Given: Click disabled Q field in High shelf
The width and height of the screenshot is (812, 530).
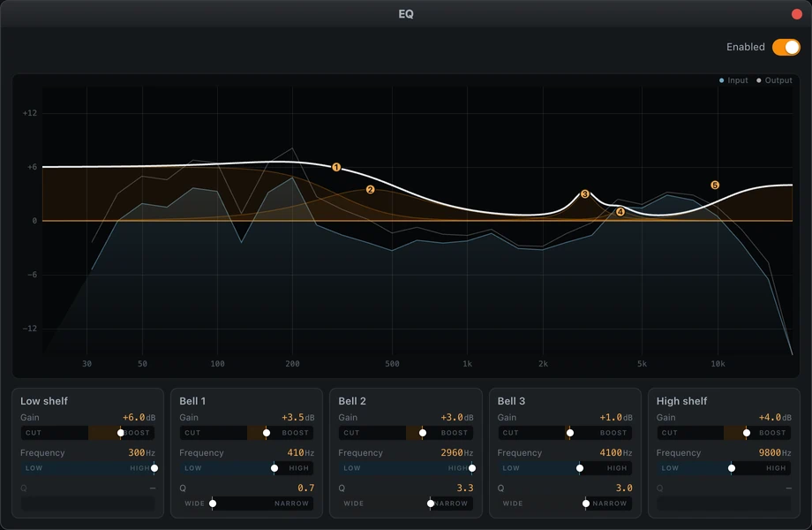Looking at the screenshot, I should coord(724,503).
